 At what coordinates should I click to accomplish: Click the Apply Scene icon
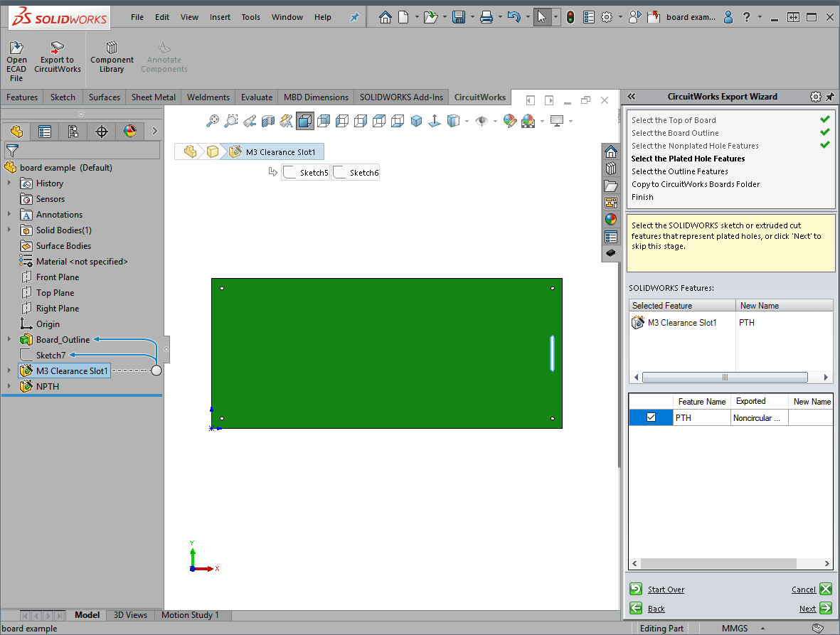click(528, 121)
